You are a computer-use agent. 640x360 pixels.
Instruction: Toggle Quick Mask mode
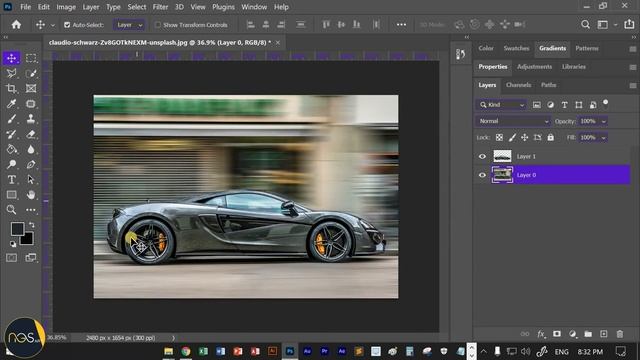tap(11, 258)
